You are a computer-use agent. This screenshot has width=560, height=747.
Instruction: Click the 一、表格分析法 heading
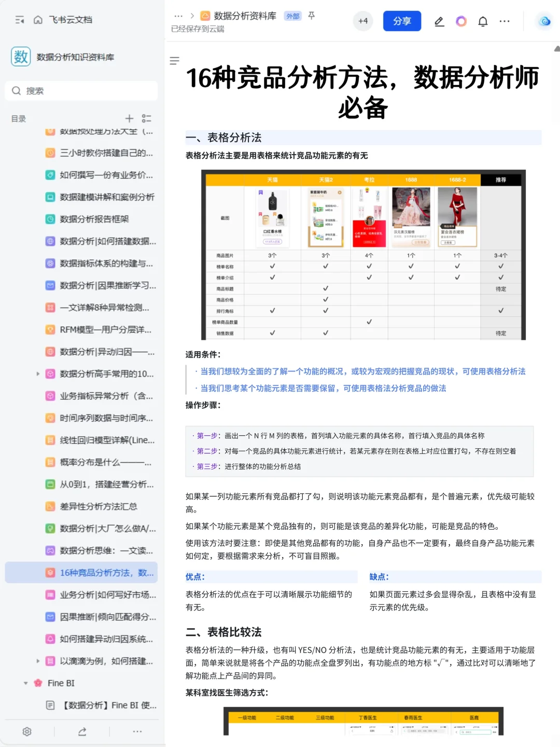point(223,137)
